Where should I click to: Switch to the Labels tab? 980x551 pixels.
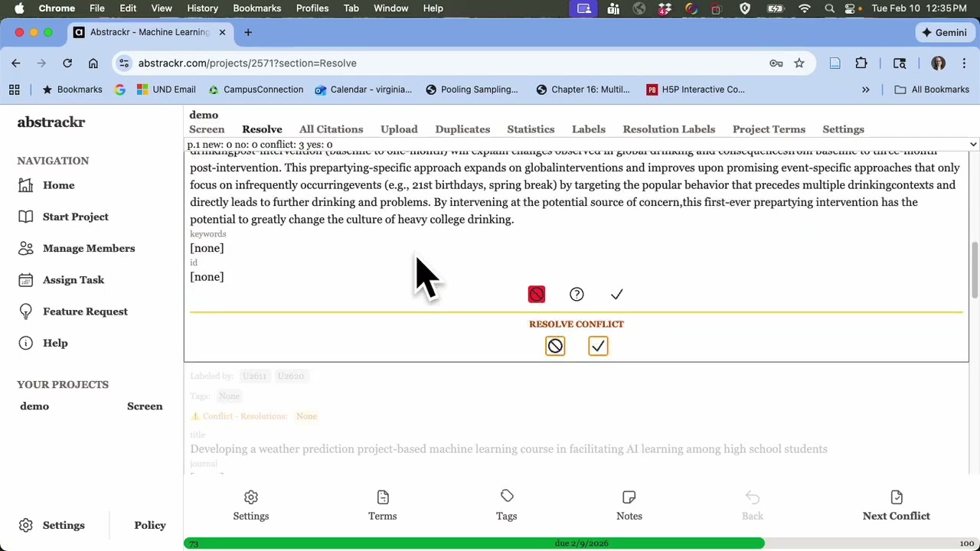tap(588, 129)
